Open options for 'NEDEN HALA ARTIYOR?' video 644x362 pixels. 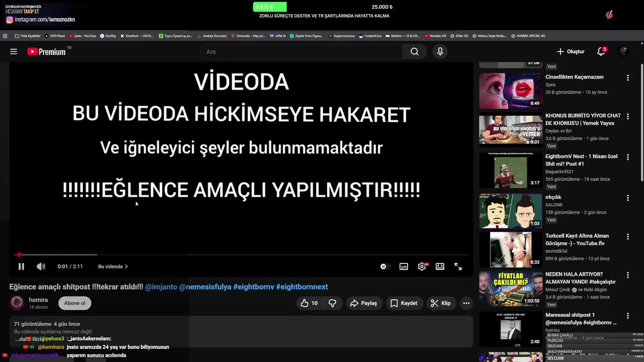point(627,276)
